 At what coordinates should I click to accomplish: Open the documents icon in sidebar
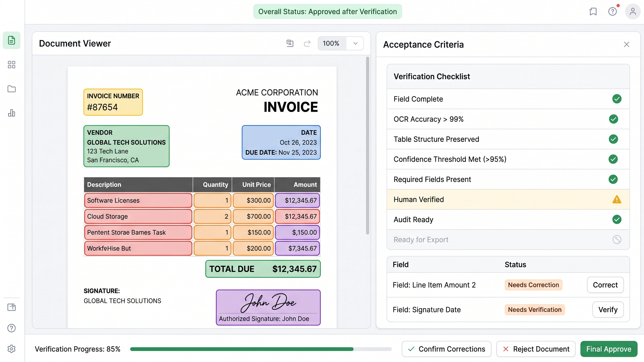coord(11,40)
